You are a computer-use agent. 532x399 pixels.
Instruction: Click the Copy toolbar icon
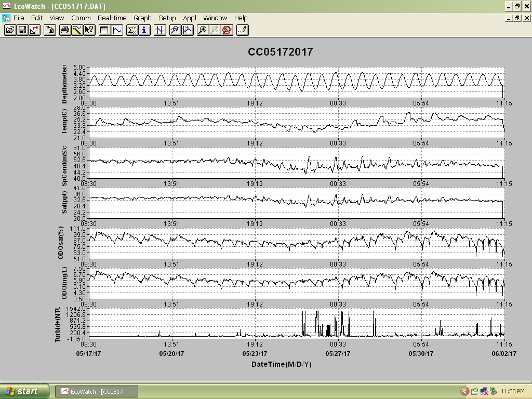pos(50,30)
